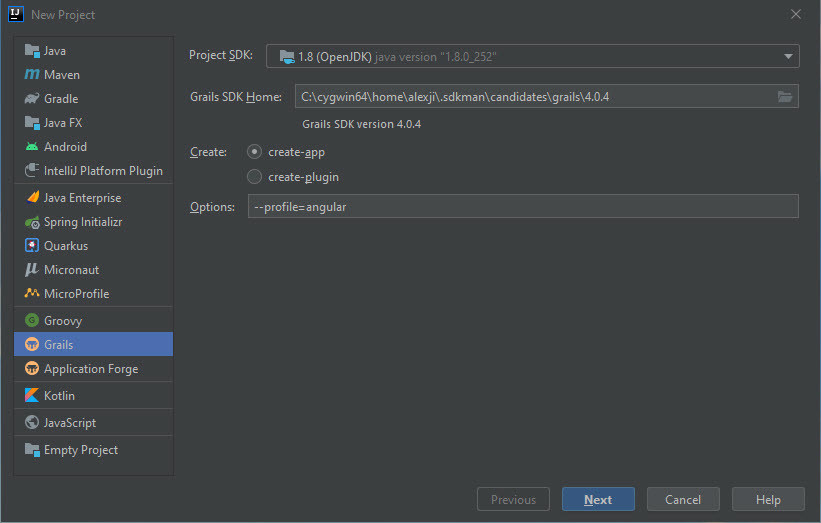Pick the JavaScript globe icon
Image resolution: width=821 pixels, height=523 pixels.
pos(32,422)
